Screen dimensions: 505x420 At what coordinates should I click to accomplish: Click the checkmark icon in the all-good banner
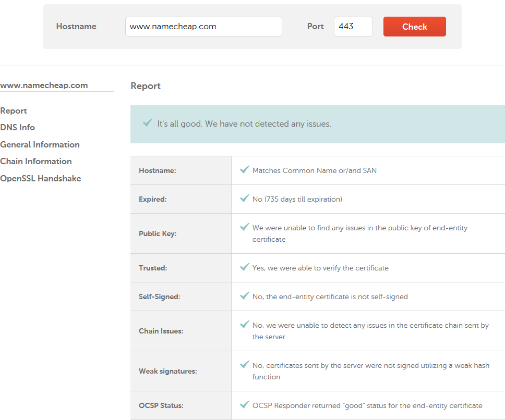tap(148, 122)
